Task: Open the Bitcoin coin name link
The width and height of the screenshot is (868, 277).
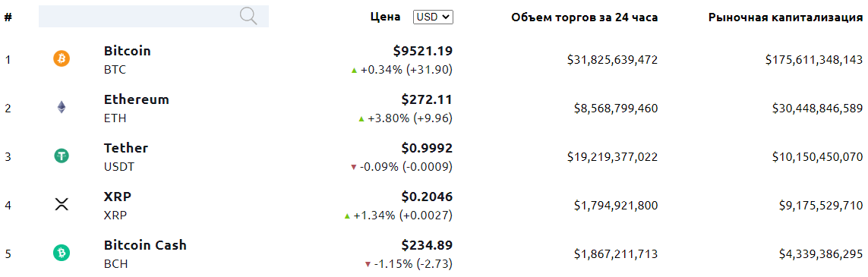Action: point(128,51)
